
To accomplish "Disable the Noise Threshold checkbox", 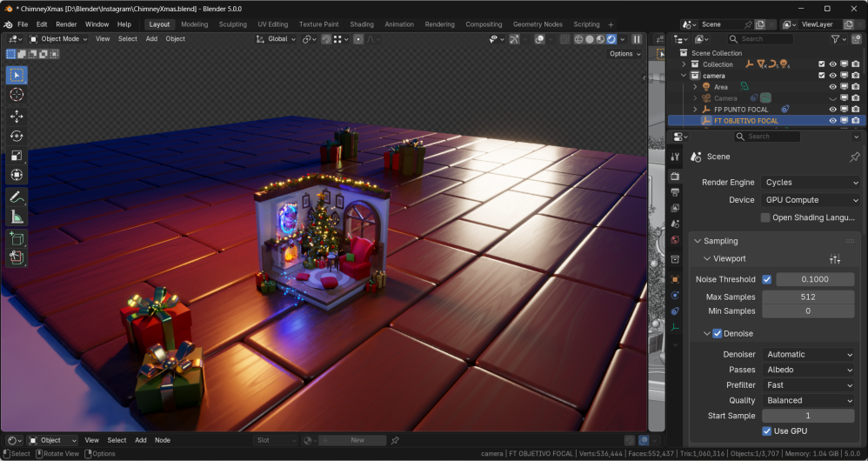I will click(x=766, y=280).
